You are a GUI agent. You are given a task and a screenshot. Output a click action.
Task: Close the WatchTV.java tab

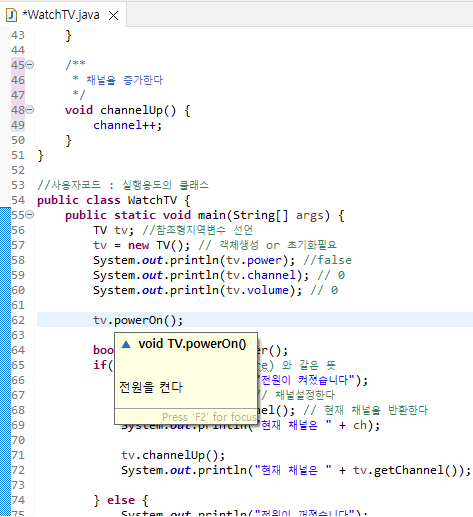pos(114,15)
